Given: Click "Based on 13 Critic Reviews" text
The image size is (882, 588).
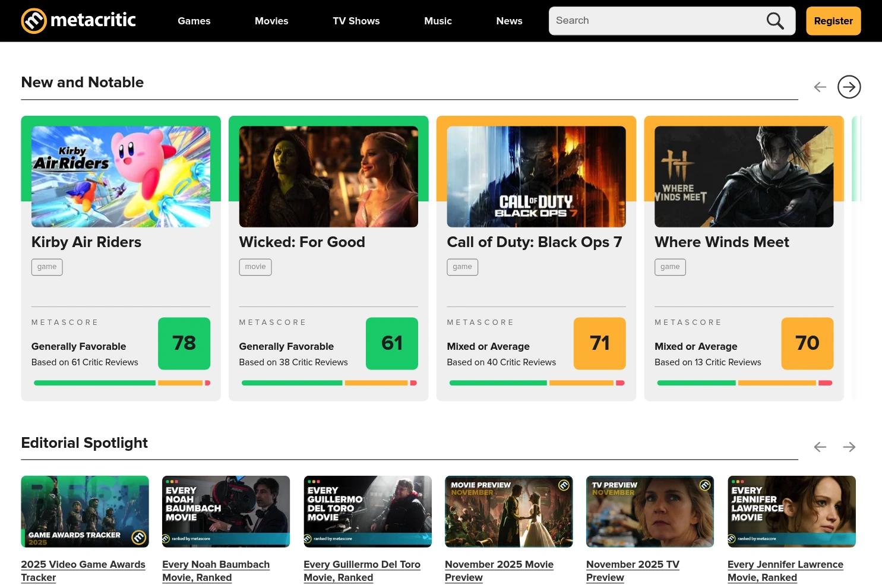Looking at the screenshot, I should click(x=707, y=362).
